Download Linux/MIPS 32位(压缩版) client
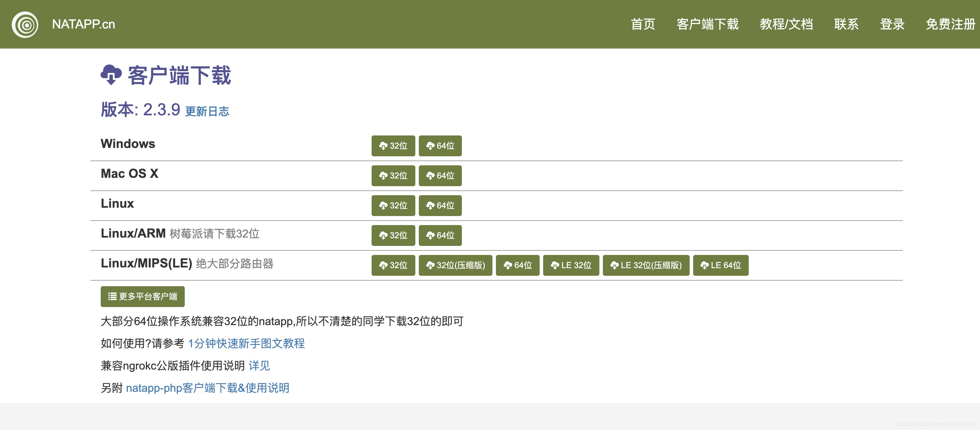Viewport: 980px width, 430px height. point(455,265)
